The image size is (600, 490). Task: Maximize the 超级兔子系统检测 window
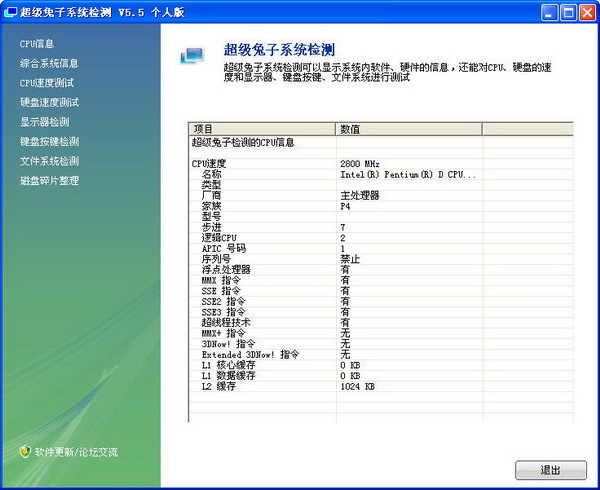[x=568, y=13]
